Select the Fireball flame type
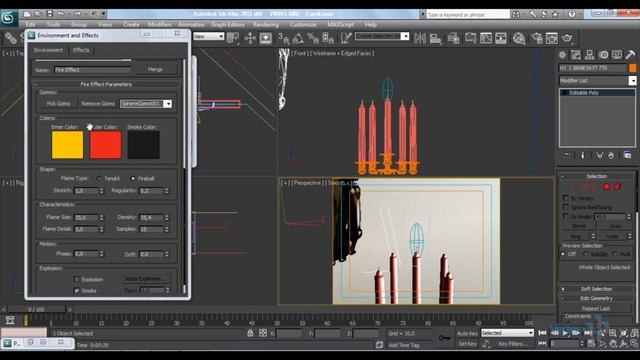Screen dimensions: 640x360 [133, 178]
